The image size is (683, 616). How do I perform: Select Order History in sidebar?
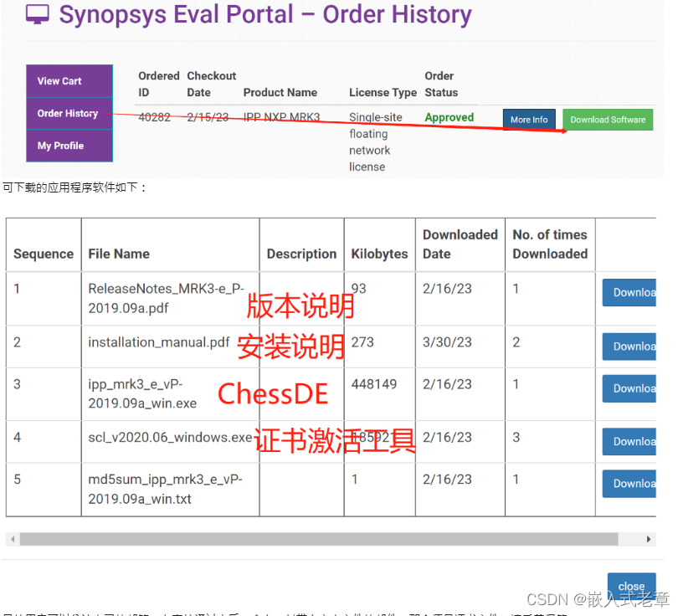(69, 113)
